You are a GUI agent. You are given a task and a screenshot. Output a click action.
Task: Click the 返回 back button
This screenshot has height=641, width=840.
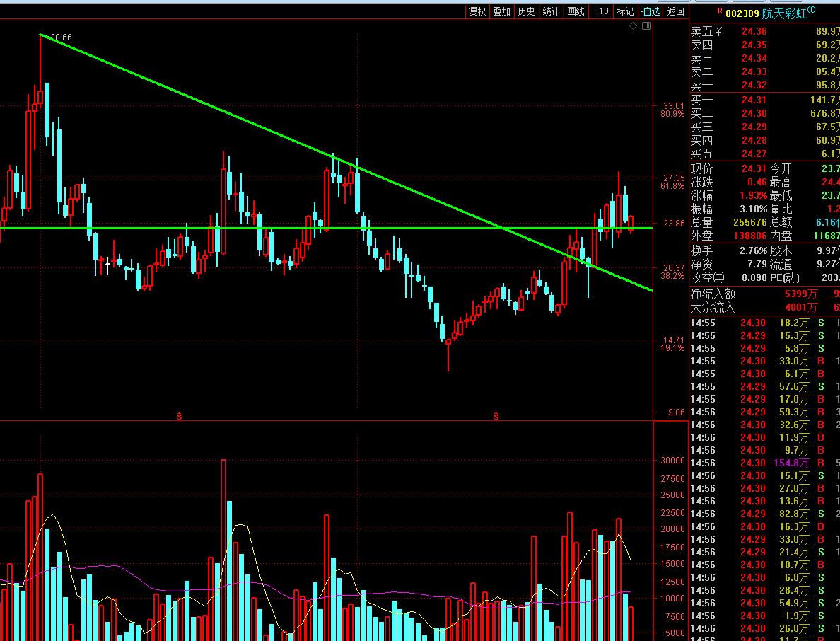(x=675, y=12)
